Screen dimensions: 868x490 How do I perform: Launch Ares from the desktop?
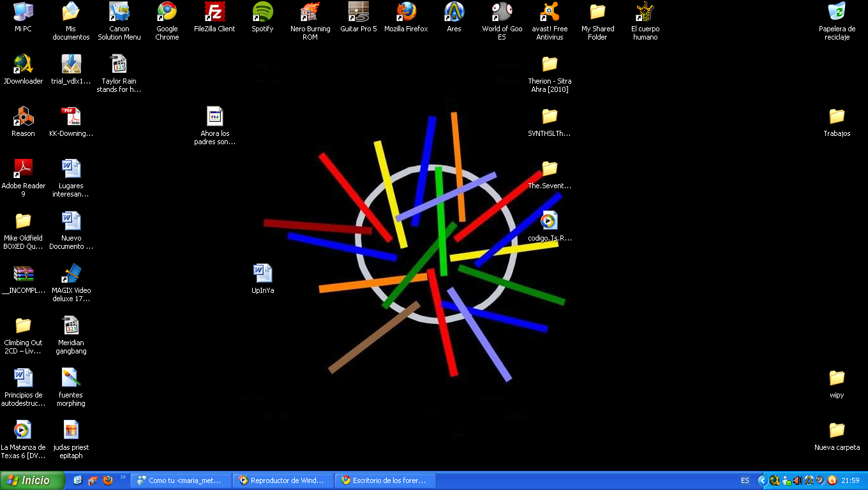click(454, 18)
